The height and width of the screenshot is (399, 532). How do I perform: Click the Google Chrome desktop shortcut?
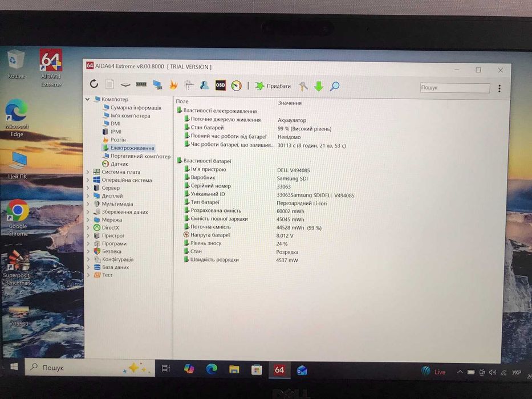coord(18,218)
